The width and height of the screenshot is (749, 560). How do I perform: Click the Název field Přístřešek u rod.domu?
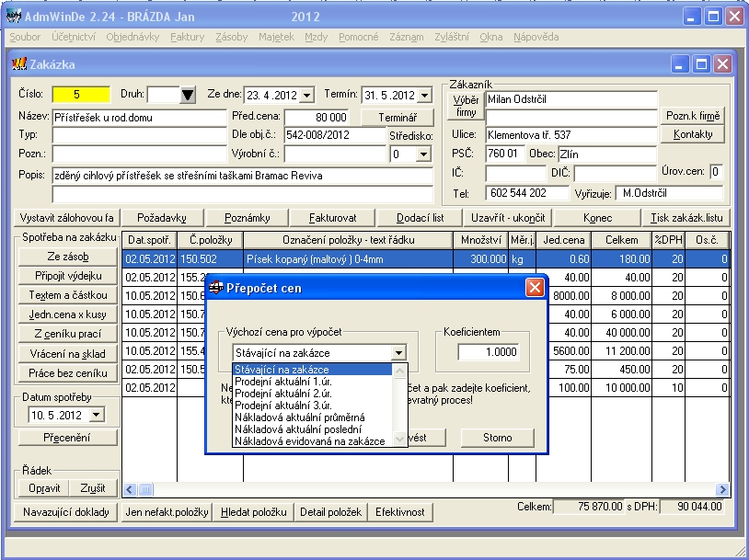pos(139,118)
